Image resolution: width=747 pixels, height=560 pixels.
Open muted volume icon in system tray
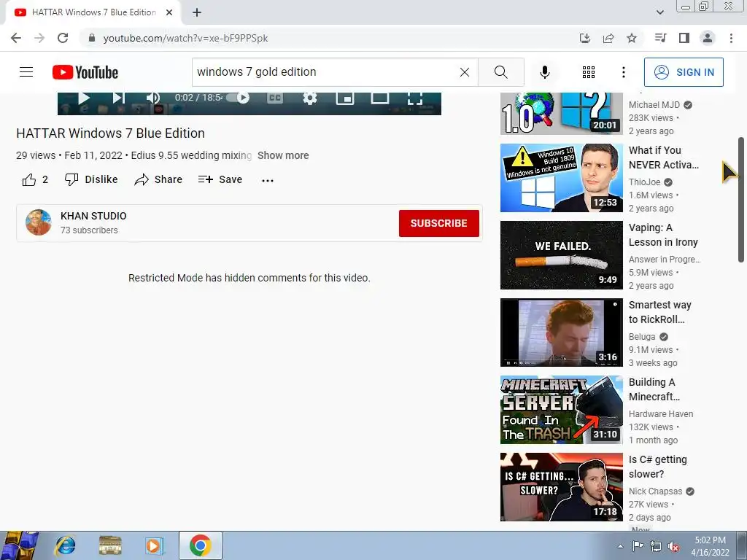point(673,546)
